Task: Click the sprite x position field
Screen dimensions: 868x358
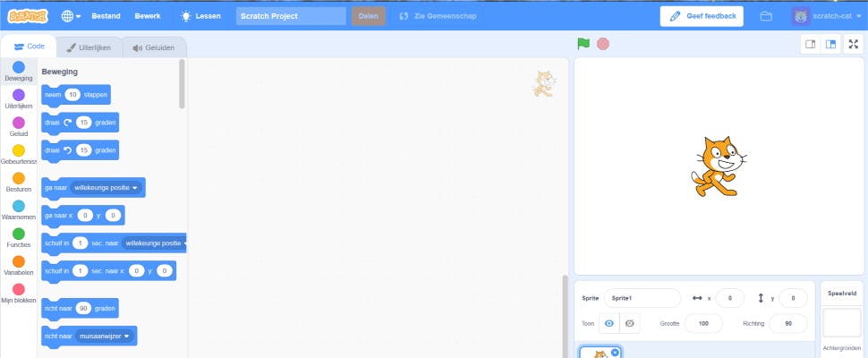Action: (729, 298)
